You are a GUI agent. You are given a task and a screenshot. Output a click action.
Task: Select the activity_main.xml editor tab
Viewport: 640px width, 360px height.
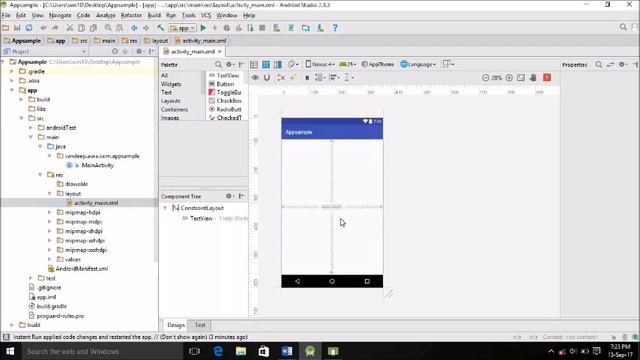pos(193,51)
